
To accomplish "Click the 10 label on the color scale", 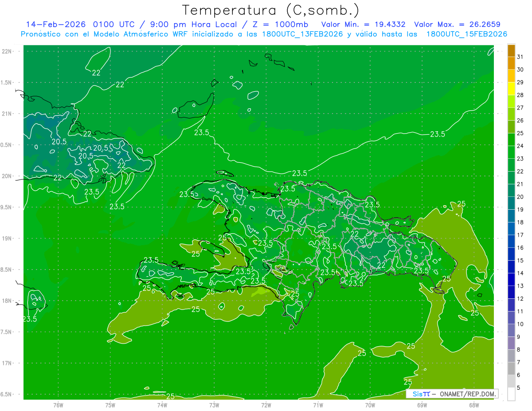I will (520, 324).
